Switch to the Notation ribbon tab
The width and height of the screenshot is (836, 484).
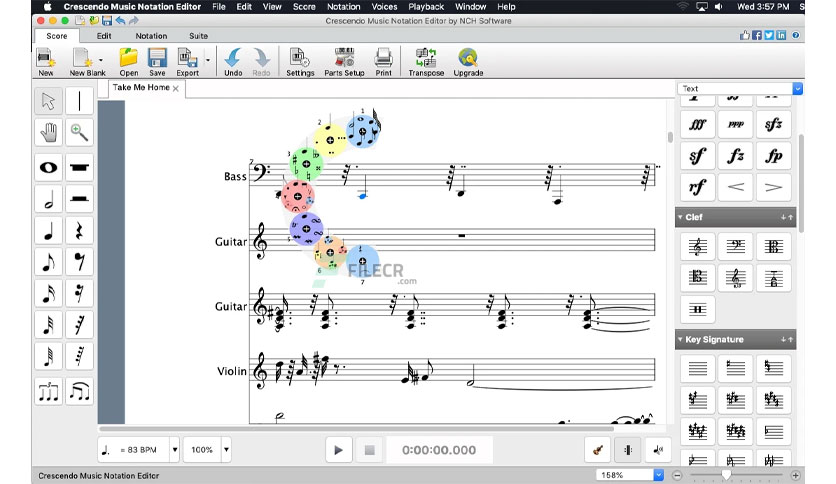[151, 36]
